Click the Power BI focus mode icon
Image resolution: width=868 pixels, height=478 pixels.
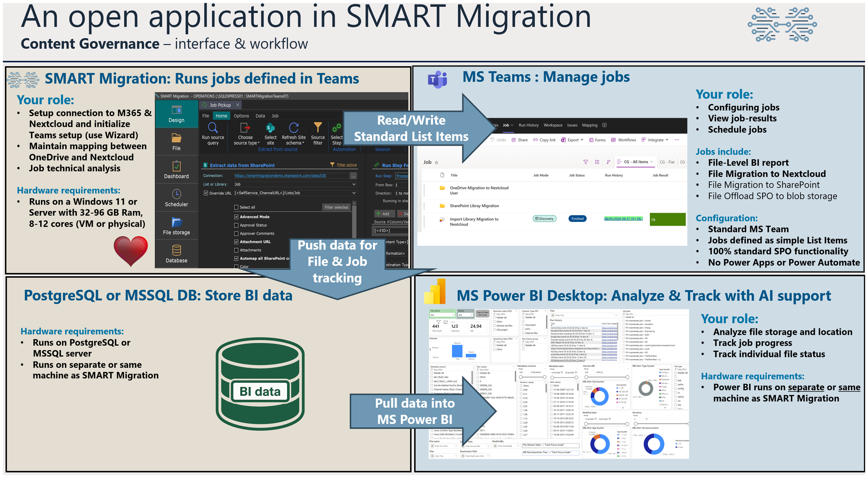pyautogui.click(x=446, y=322)
